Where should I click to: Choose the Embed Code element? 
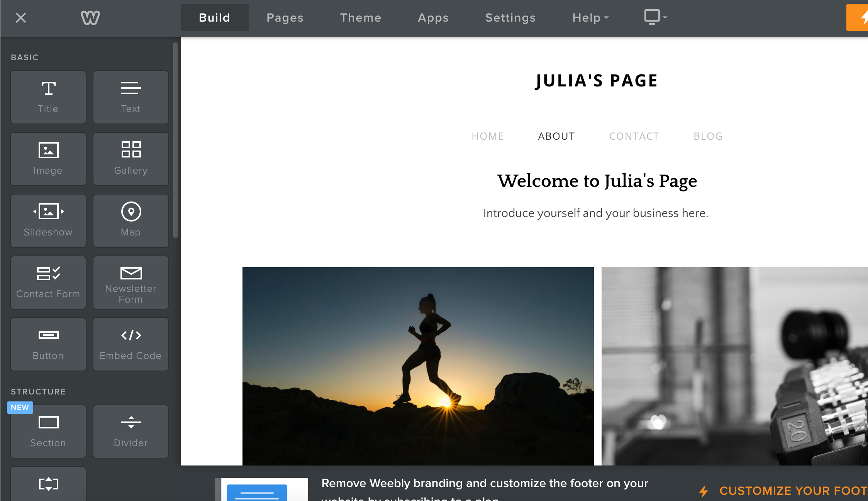pyautogui.click(x=131, y=344)
